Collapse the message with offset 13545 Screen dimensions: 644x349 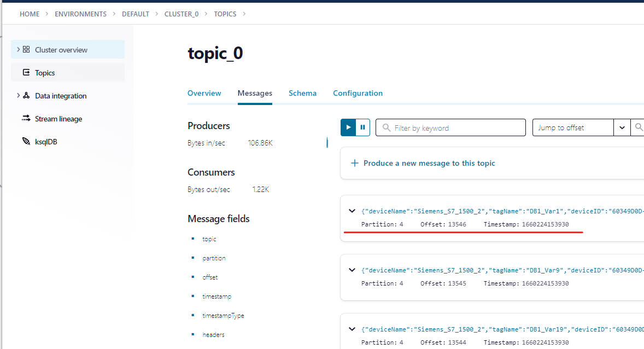click(x=352, y=270)
